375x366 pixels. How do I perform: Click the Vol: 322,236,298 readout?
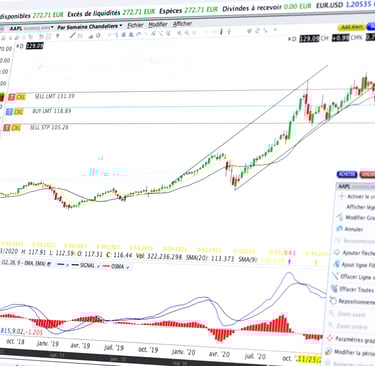(x=158, y=256)
